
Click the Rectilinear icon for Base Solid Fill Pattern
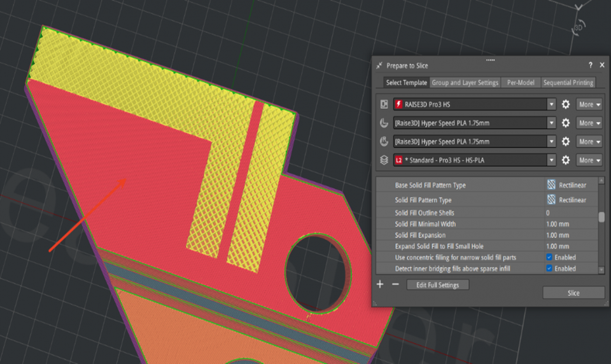551,185
